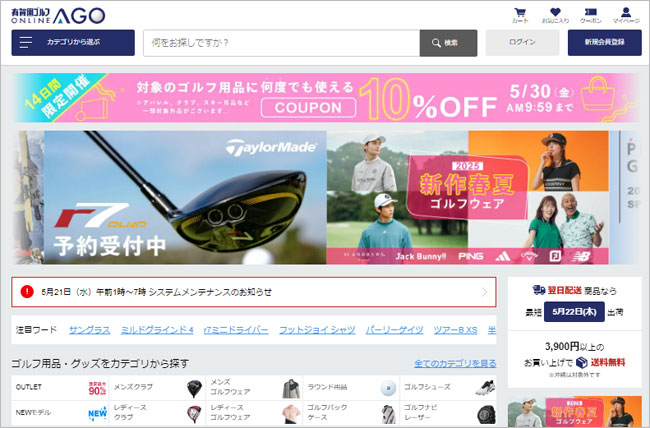Open the ゴルフシューズ category tile
The image size is (650, 428).
point(448,388)
